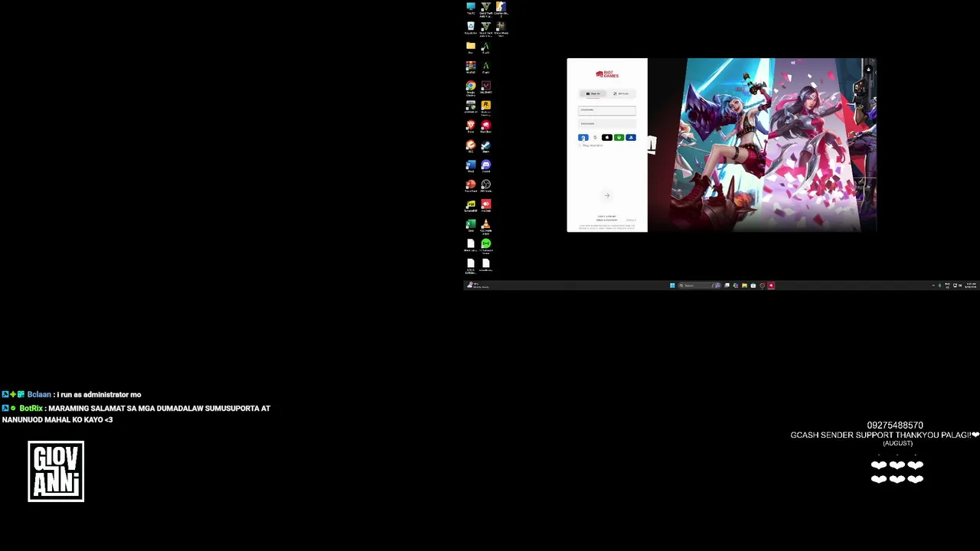Select the Discord desktop shortcut
The width and height of the screenshot is (980, 551).
pyautogui.click(x=485, y=166)
